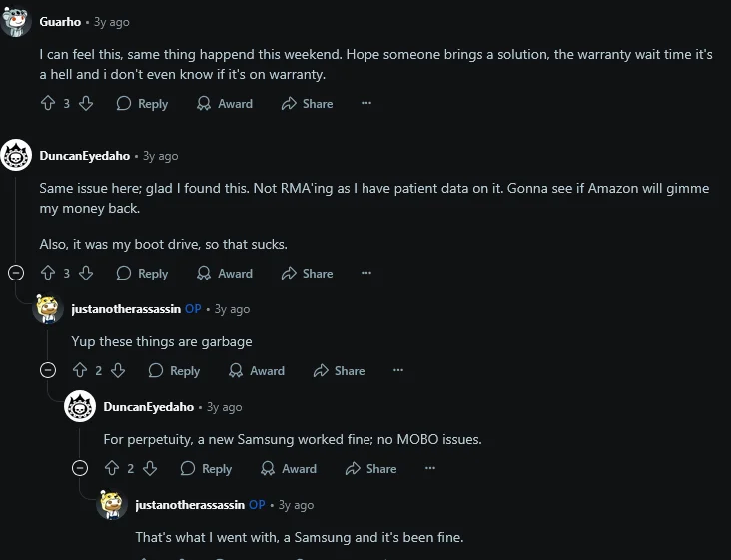Collapse justanotherassassin's 'garbage' reply thread
Viewport: 731px width, 560px height.
[x=48, y=370]
